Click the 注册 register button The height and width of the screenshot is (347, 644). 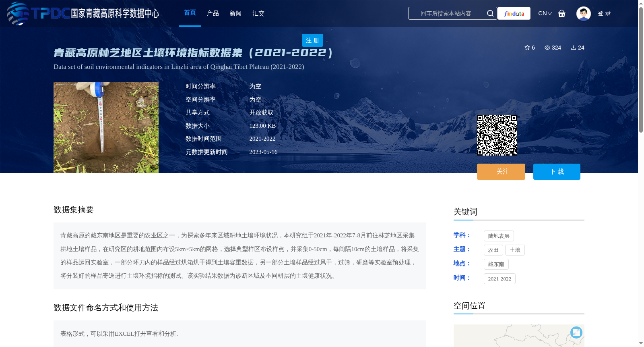point(312,40)
